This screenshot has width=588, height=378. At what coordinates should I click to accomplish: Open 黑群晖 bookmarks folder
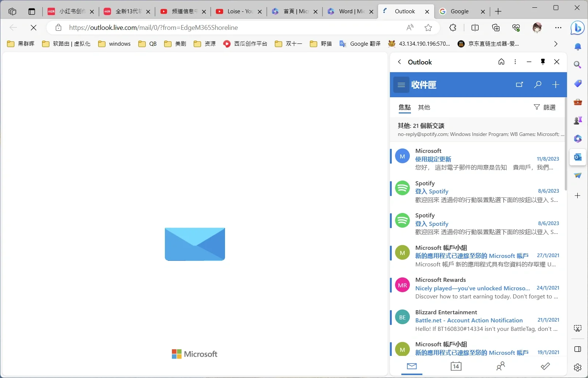coord(21,44)
